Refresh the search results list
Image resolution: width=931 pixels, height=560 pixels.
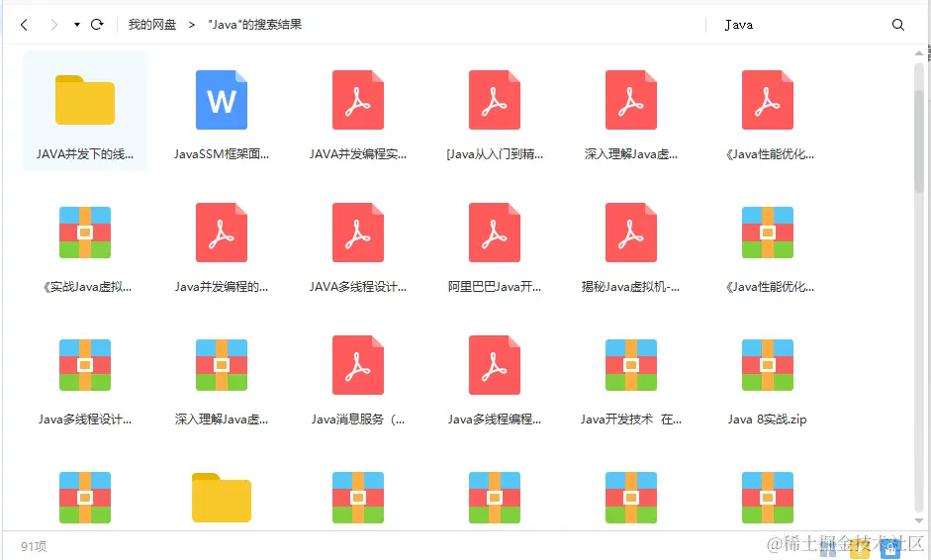pyautogui.click(x=97, y=25)
